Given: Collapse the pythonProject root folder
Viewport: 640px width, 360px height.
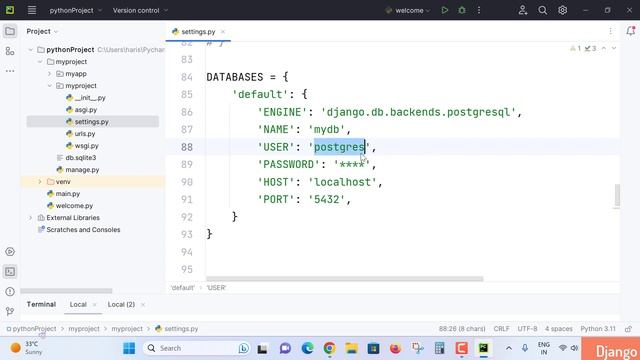Looking at the screenshot, I should pos(31,50).
